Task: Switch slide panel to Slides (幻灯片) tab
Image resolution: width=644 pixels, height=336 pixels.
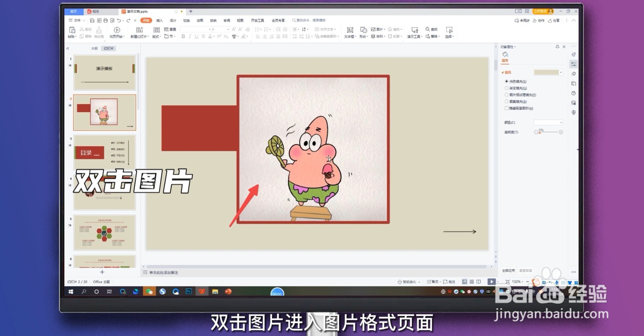Action: coord(108,48)
